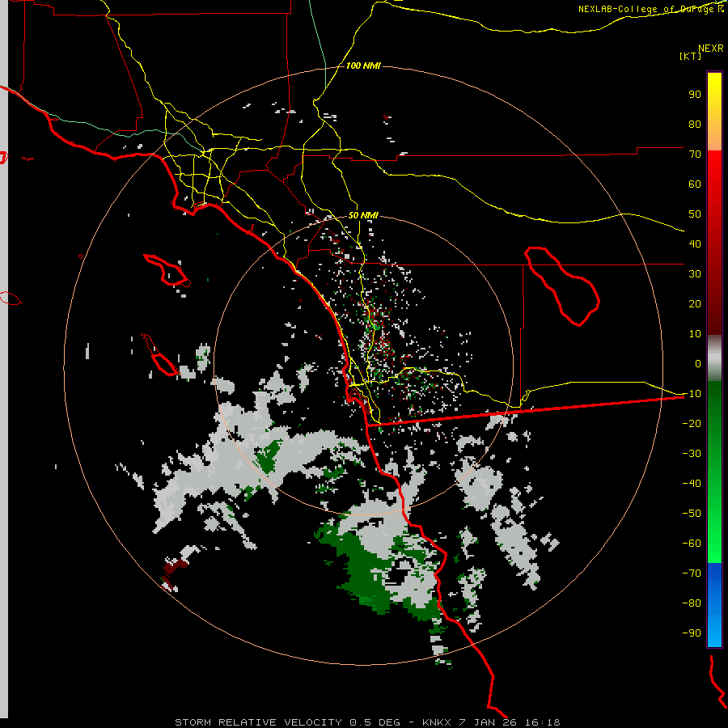Select the 40 value on velocity scale

(x=695, y=244)
